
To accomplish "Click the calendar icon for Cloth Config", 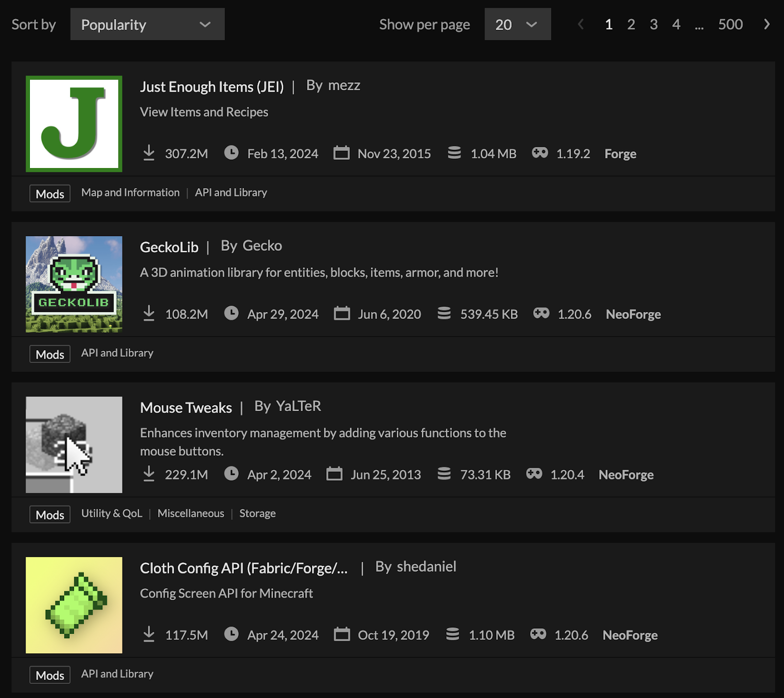I will pos(342,634).
